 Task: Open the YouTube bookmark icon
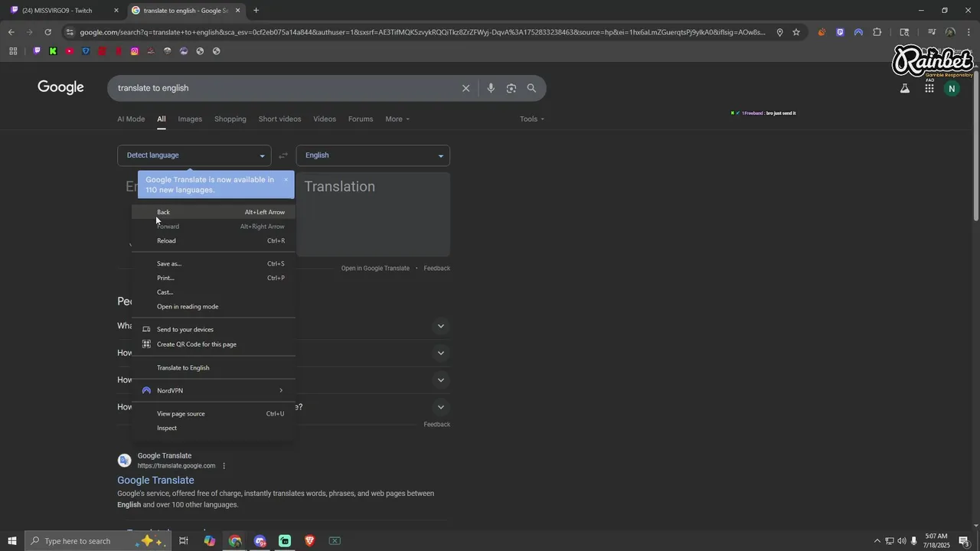(70, 51)
